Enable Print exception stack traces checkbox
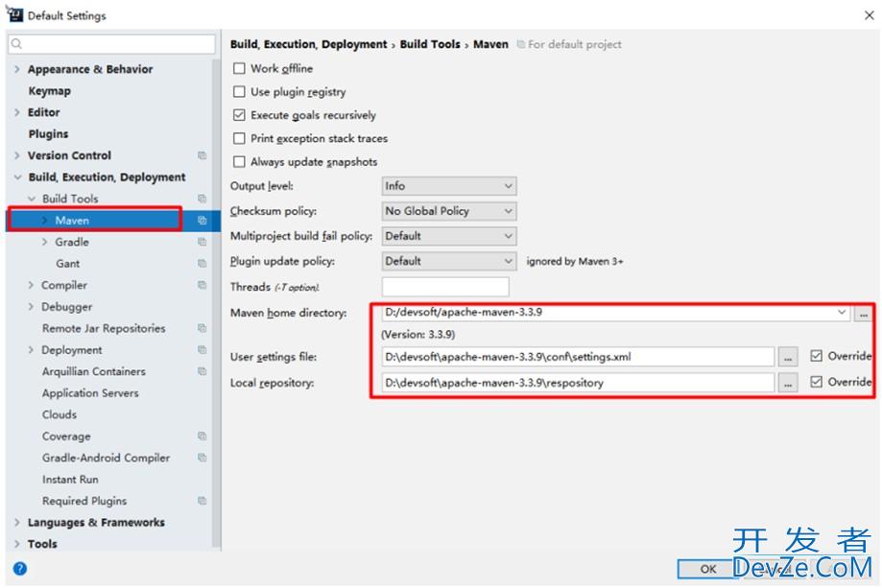882x588 pixels. click(239, 138)
